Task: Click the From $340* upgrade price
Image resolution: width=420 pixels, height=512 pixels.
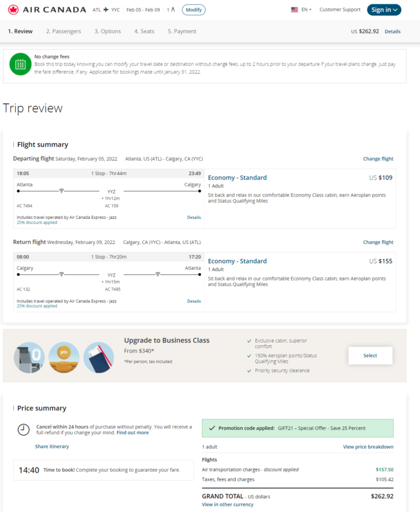Action: (x=139, y=351)
